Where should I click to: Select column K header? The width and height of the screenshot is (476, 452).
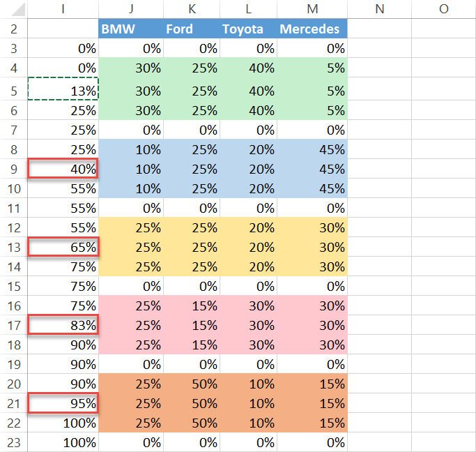[x=192, y=9]
